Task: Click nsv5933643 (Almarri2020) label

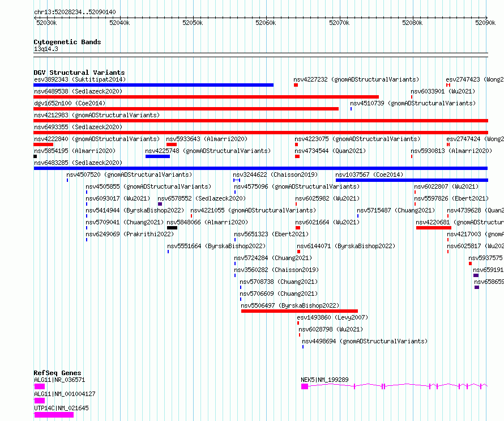Action: tap(207, 139)
